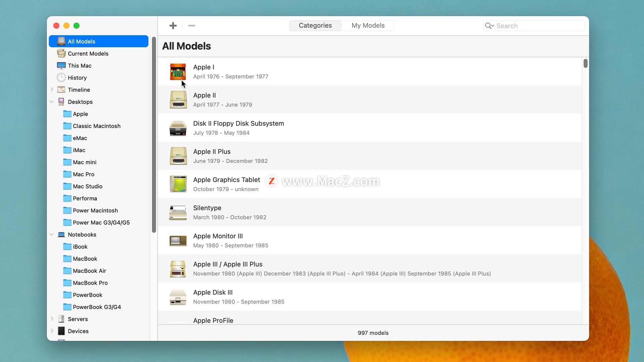Open the Mac mini folder
The image size is (644, 362).
point(99,162)
